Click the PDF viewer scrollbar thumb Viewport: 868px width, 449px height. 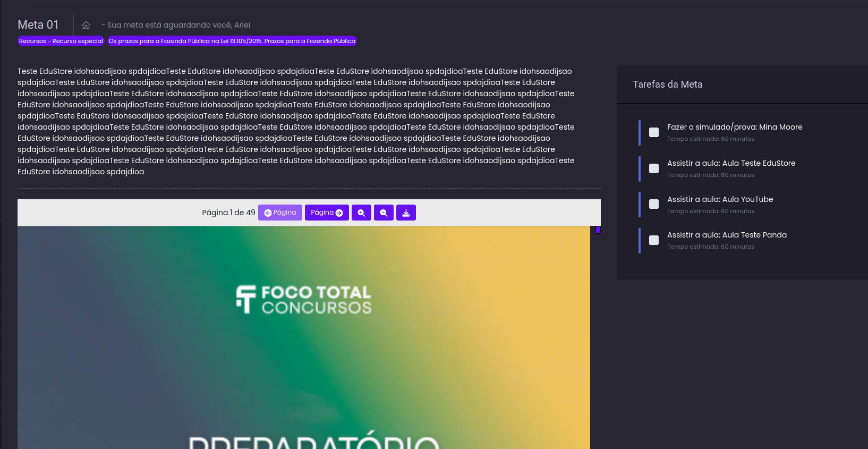tap(598, 230)
